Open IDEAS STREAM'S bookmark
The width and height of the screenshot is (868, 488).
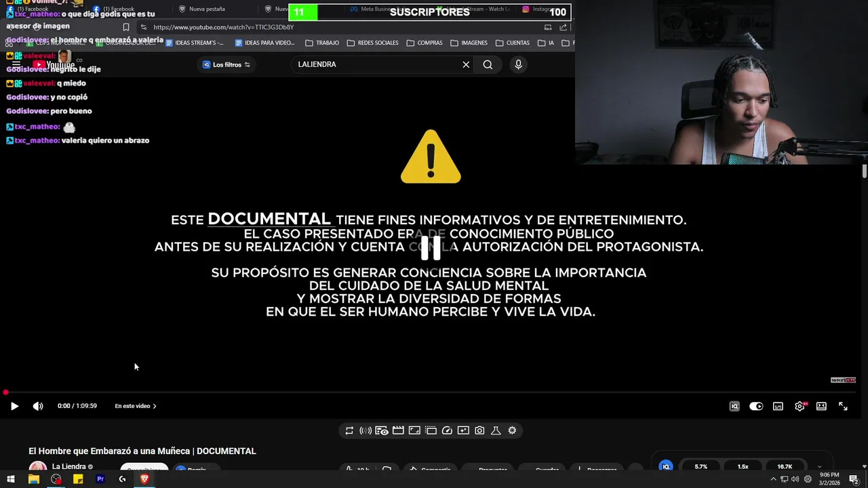click(x=194, y=43)
